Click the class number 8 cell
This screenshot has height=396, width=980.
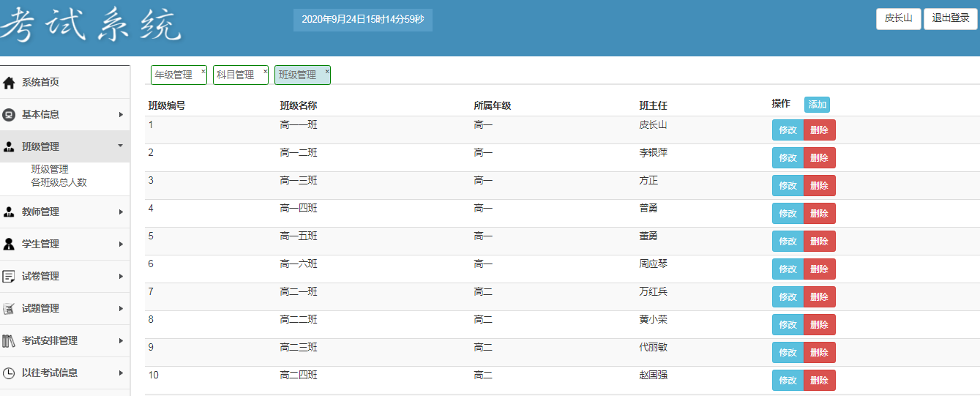[x=151, y=320]
